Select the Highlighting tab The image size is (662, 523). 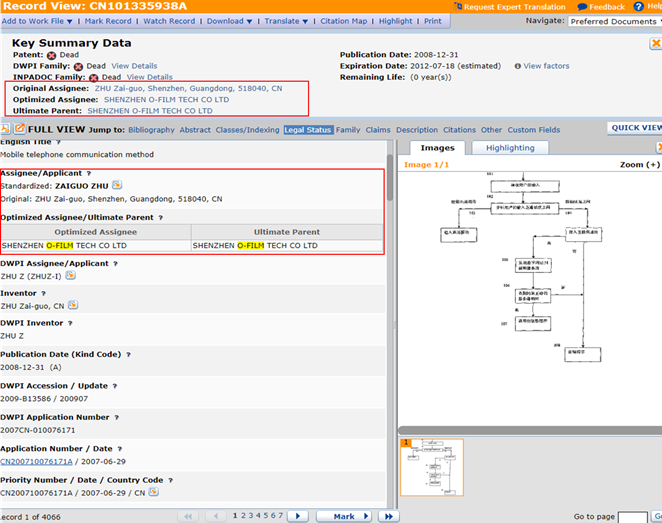510,148
